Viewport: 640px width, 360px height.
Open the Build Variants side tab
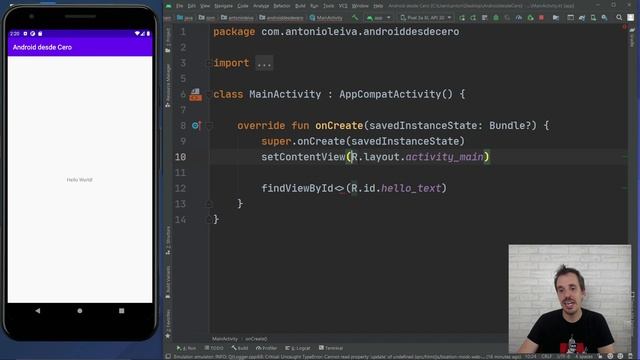pyautogui.click(x=168, y=282)
